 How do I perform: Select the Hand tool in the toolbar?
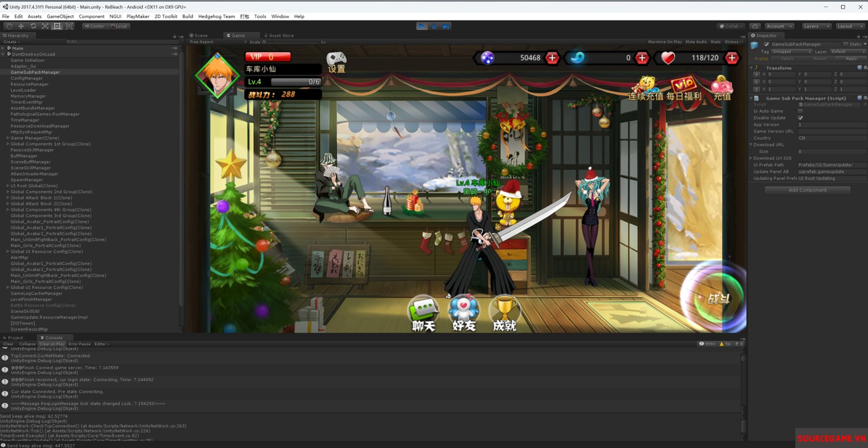pos(9,26)
